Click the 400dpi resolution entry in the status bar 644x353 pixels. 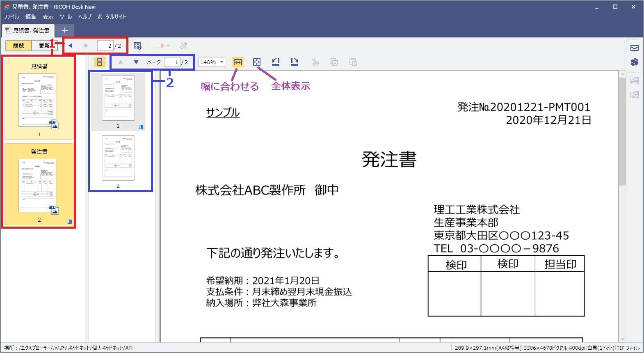[x=577, y=348]
